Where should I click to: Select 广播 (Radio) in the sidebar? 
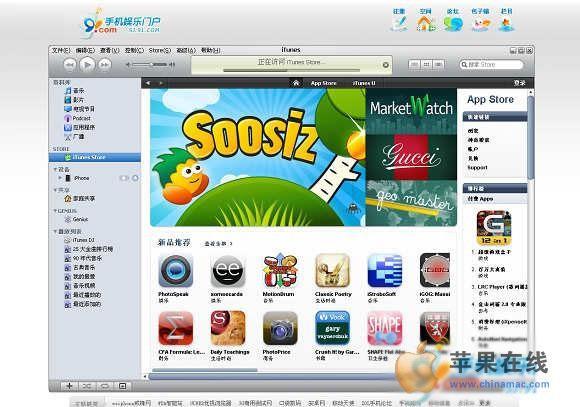pos(75,137)
